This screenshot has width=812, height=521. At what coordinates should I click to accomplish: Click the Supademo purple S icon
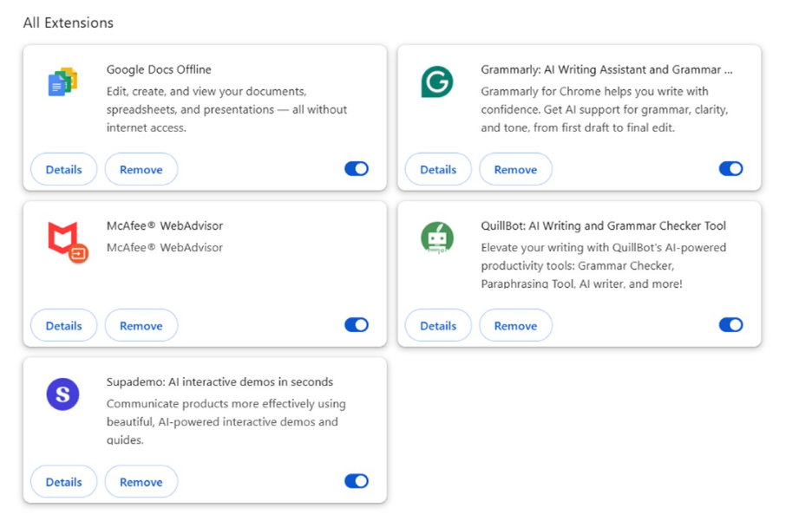(x=62, y=394)
